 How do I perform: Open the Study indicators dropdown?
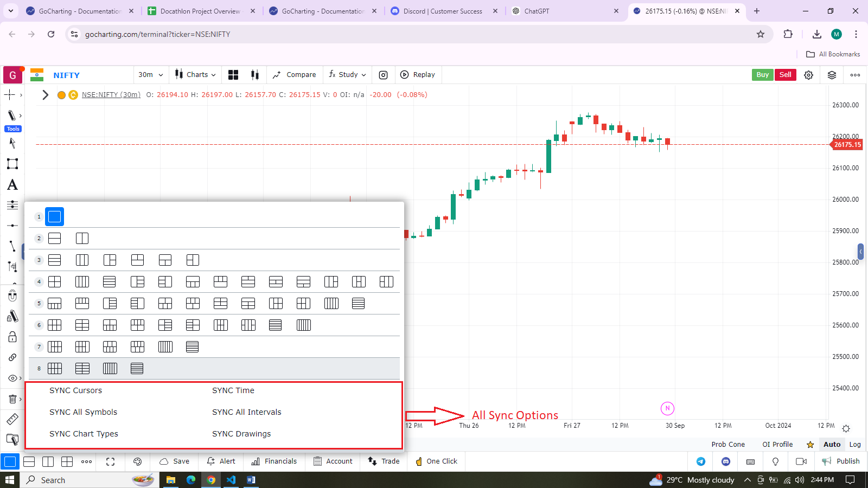tap(347, 75)
